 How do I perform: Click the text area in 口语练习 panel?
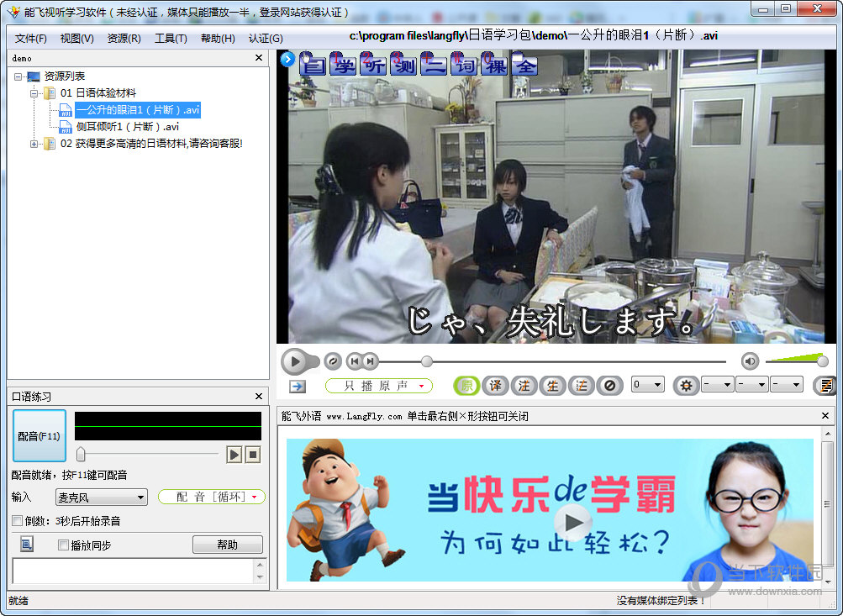(x=133, y=571)
